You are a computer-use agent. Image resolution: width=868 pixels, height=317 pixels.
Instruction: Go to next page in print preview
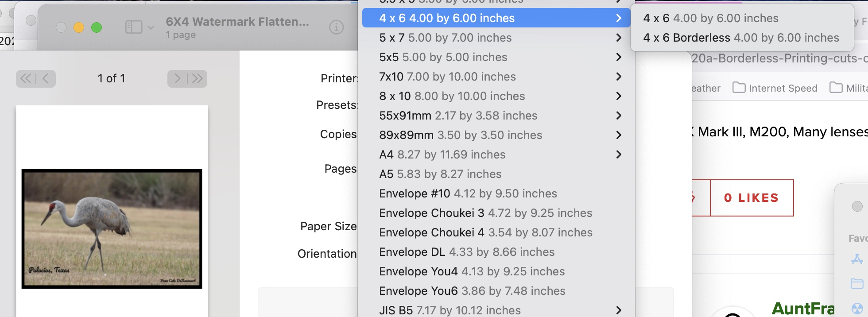tap(178, 79)
